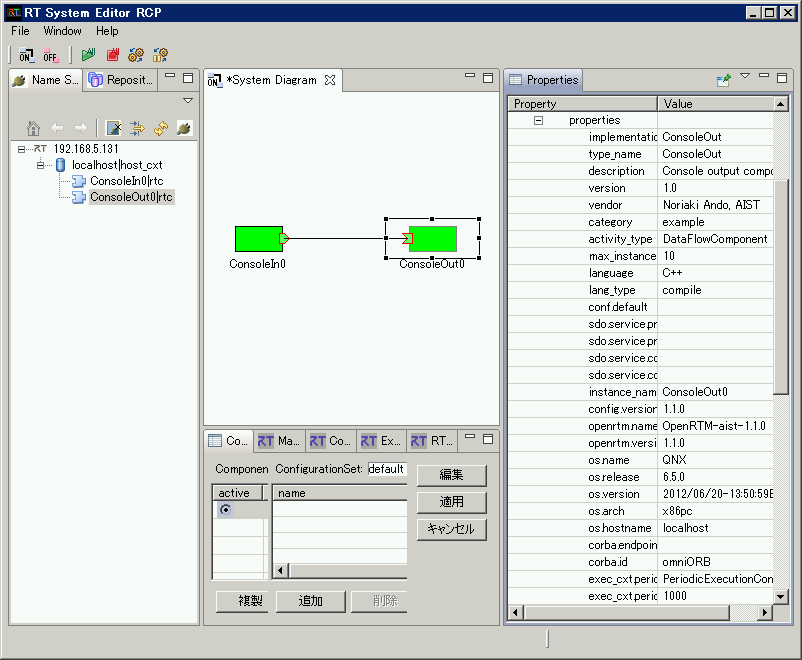Minimize the Properties view panel
The width and height of the screenshot is (802, 660).
coord(764,76)
